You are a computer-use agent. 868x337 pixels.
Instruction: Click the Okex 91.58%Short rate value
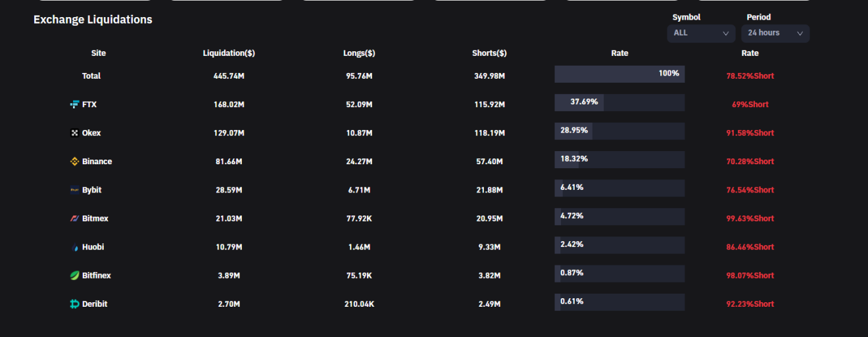[750, 133]
